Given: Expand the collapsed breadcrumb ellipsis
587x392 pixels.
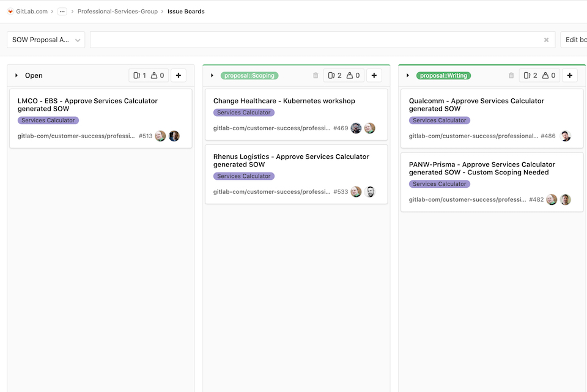Looking at the screenshot, I should point(62,11).
